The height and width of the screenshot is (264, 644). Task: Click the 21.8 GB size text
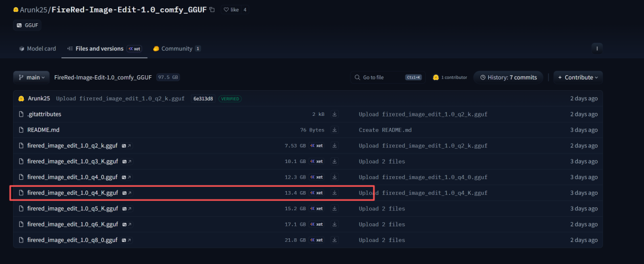(x=295, y=240)
